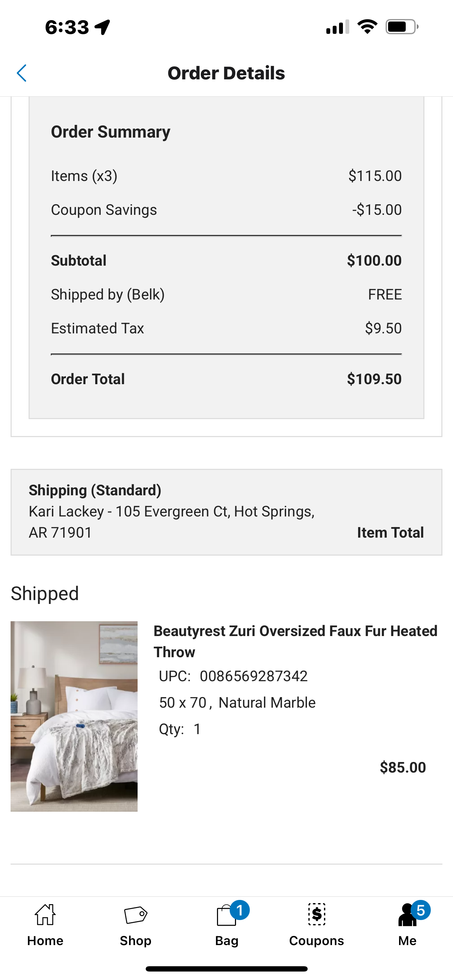The width and height of the screenshot is (453, 980).
Task: Tap the heated throw product thumbnail
Action: tap(74, 716)
